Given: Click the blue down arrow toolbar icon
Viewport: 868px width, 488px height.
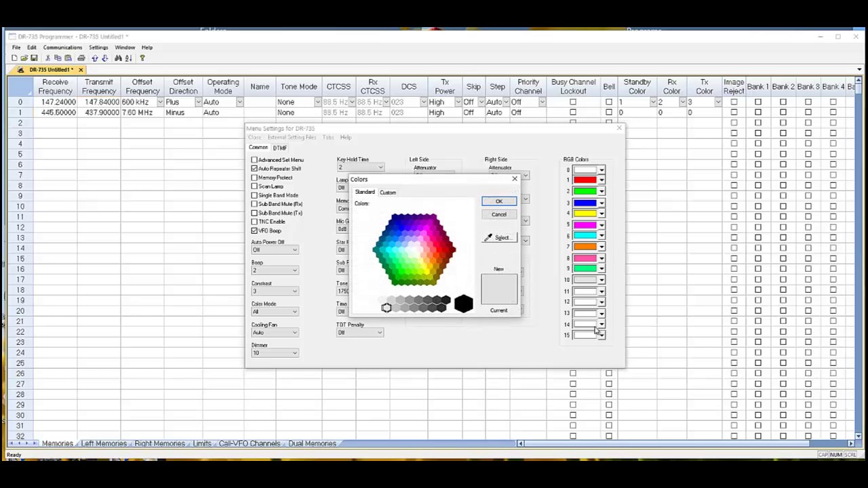Looking at the screenshot, I should point(104,58).
